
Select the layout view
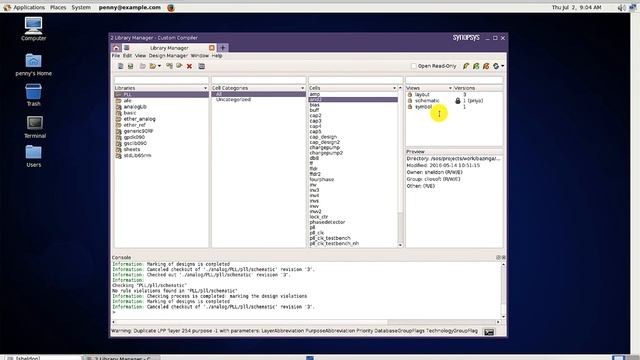(422, 95)
